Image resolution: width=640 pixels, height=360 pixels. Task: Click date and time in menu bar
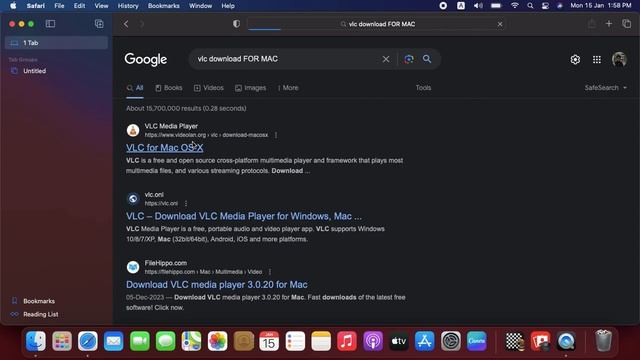click(x=601, y=6)
